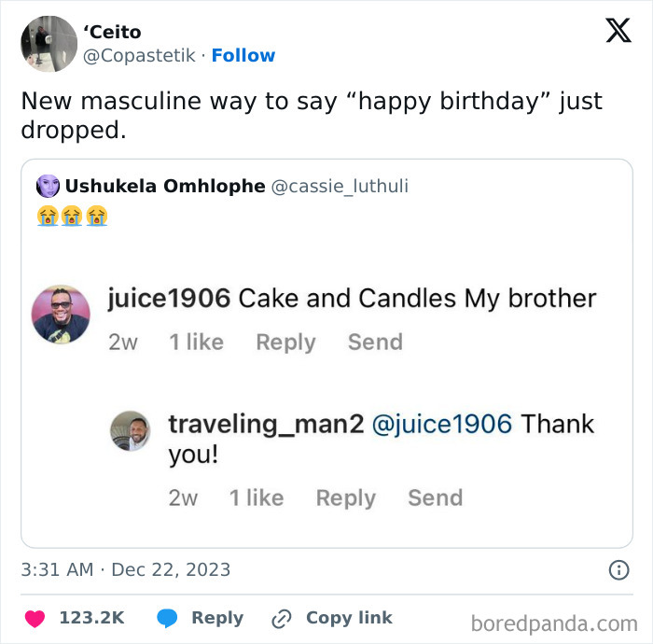Send juice1906's comment
653x644 pixels.
[375, 343]
